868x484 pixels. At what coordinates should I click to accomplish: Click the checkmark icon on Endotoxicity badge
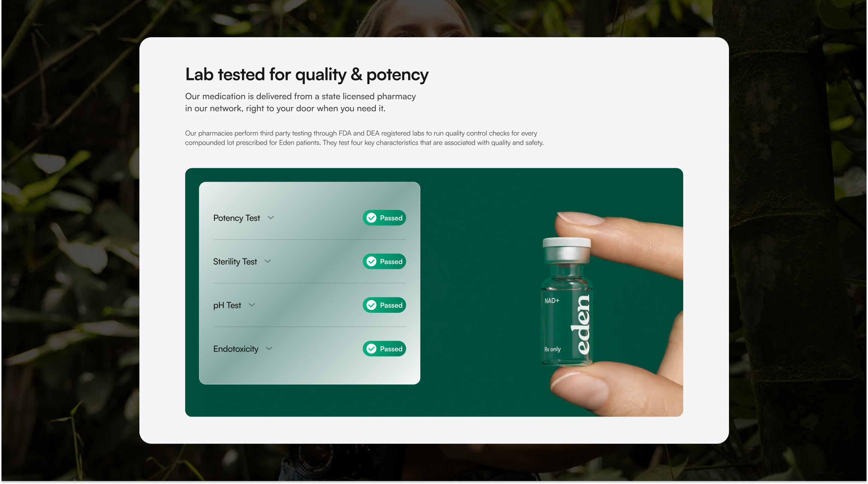[371, 348]
